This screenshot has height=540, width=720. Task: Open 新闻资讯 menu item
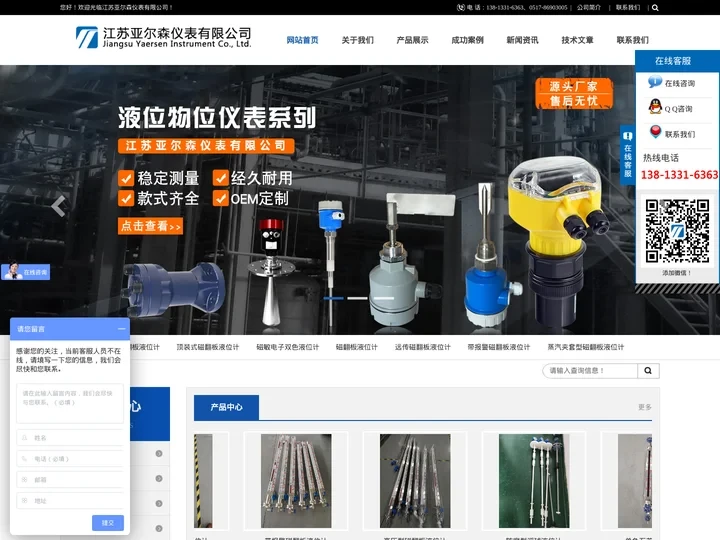pos(523,40)
